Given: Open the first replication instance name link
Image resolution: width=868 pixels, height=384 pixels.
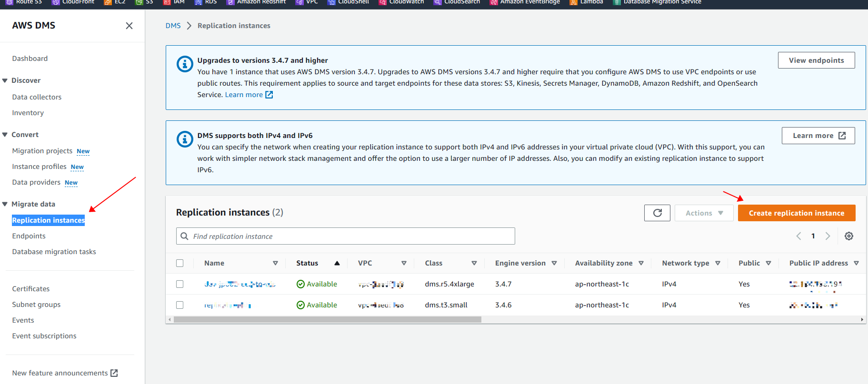Looking at the screenshot, I should point(240,284).
